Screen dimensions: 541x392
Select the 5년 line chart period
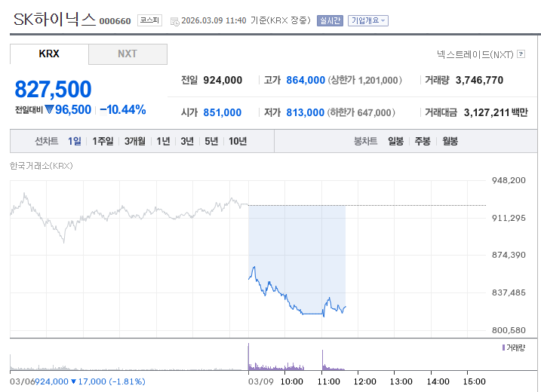point(211,141)
